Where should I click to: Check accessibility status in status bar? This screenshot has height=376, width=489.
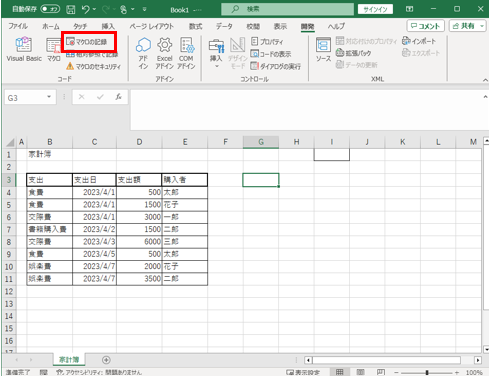[99, 372]
